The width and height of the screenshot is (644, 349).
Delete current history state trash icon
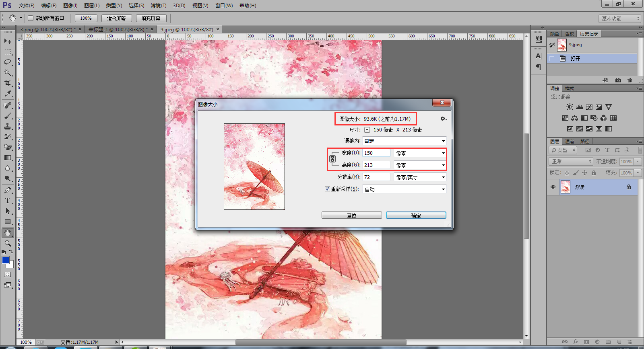(x=630, y=80)
